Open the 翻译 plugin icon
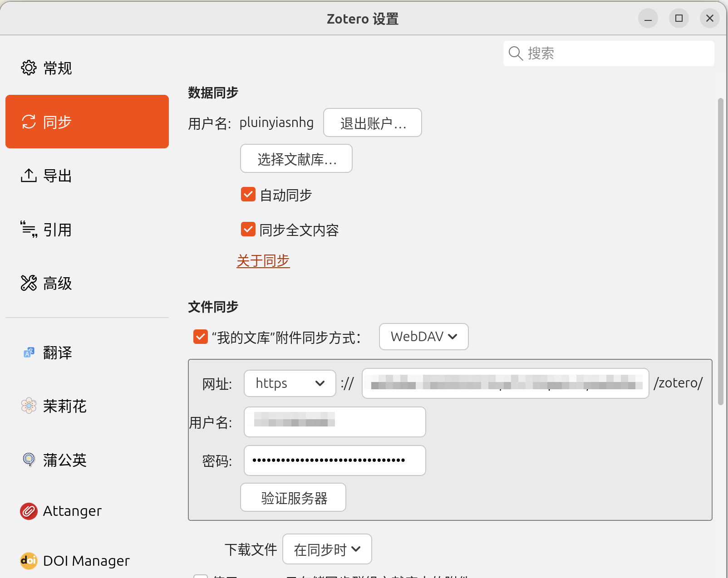The width and height of the screenshot is (728, 578). [x=29, y=353]
